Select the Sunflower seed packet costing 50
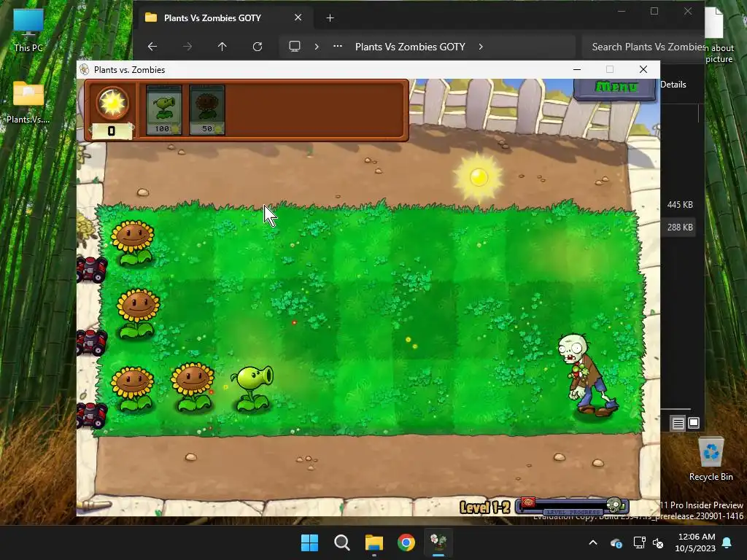The width and height of the screenshot is (747, 560). [x=206, y=110]
